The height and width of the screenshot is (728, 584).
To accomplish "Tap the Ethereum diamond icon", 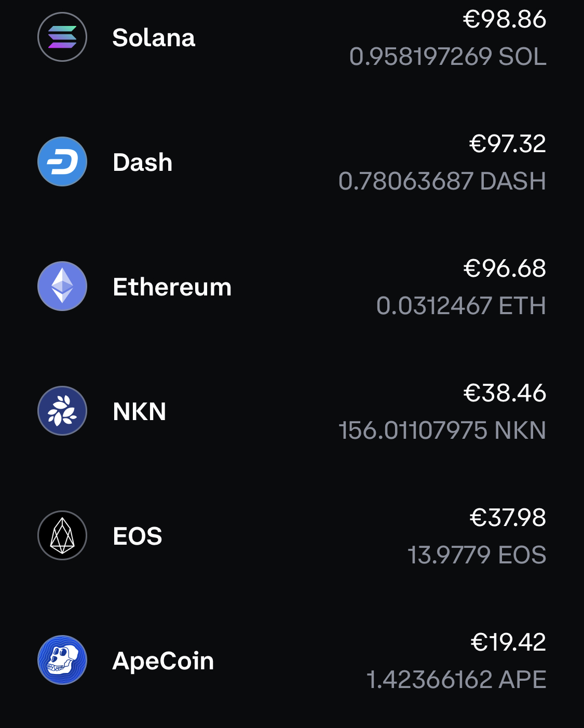I will [62, 286].
